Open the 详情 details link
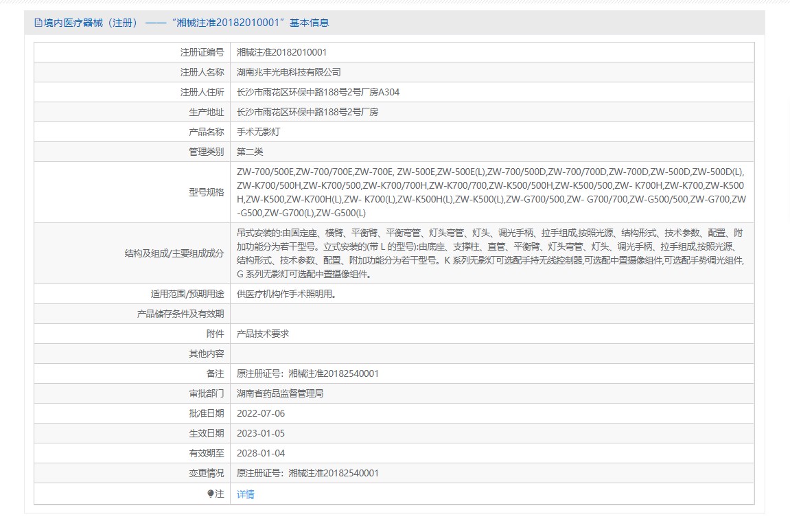The width and height of the screenshot is (790, 532). 245,494
